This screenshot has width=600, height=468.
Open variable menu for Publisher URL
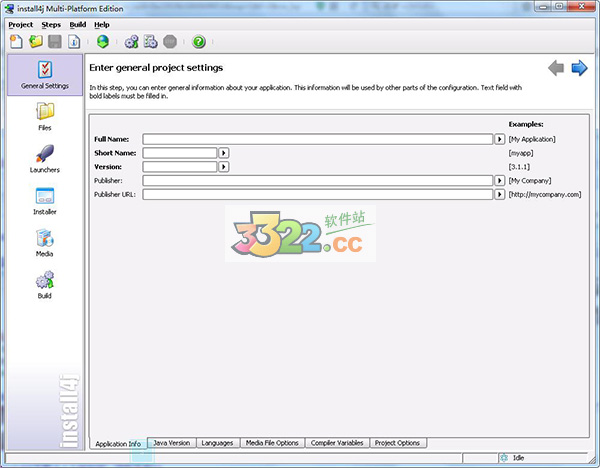[x=499, y=194]
